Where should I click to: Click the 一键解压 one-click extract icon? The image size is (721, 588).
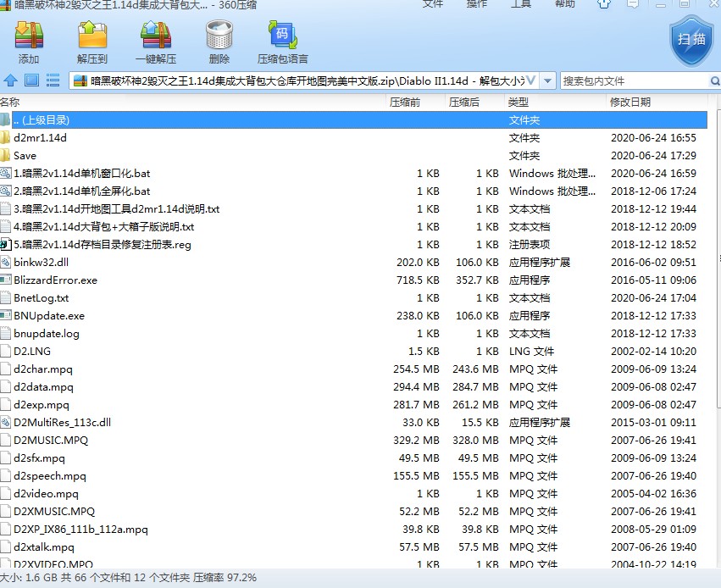click(155, 42)
